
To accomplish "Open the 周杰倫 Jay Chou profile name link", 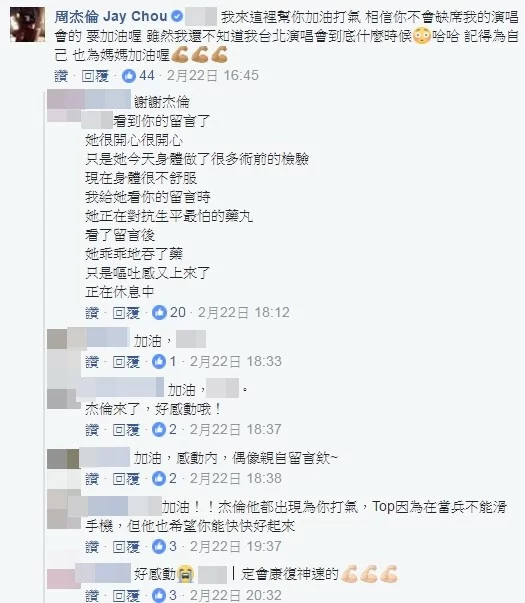I will [110, 17].
